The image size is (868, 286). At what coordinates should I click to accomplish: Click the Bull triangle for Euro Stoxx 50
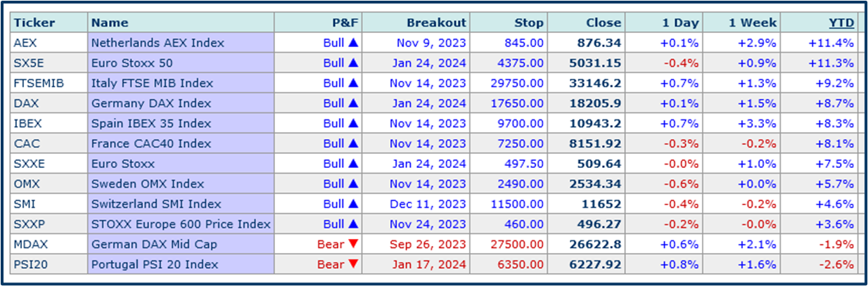click(353, 63)
